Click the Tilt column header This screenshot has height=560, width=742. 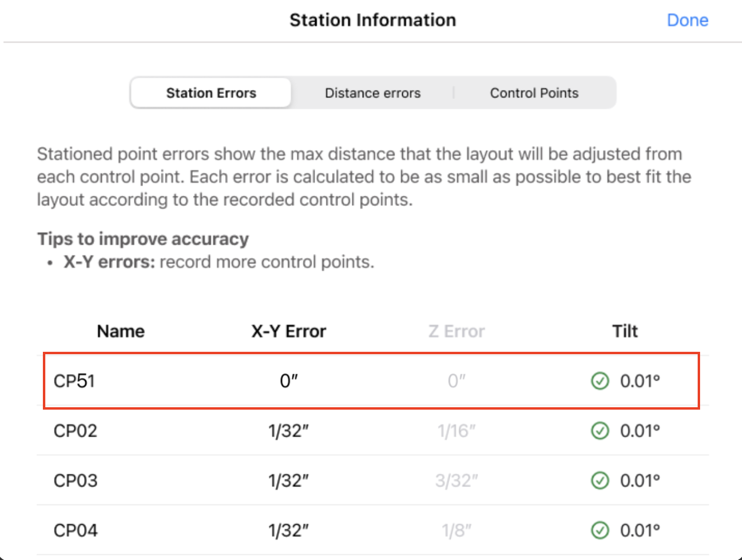[x=625, y=331]
